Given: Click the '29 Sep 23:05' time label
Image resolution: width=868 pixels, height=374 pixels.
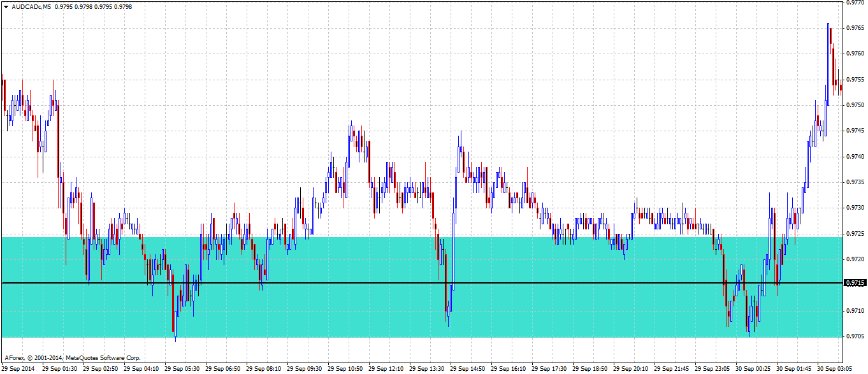Looking at the screenshot, I should [712, 369].
